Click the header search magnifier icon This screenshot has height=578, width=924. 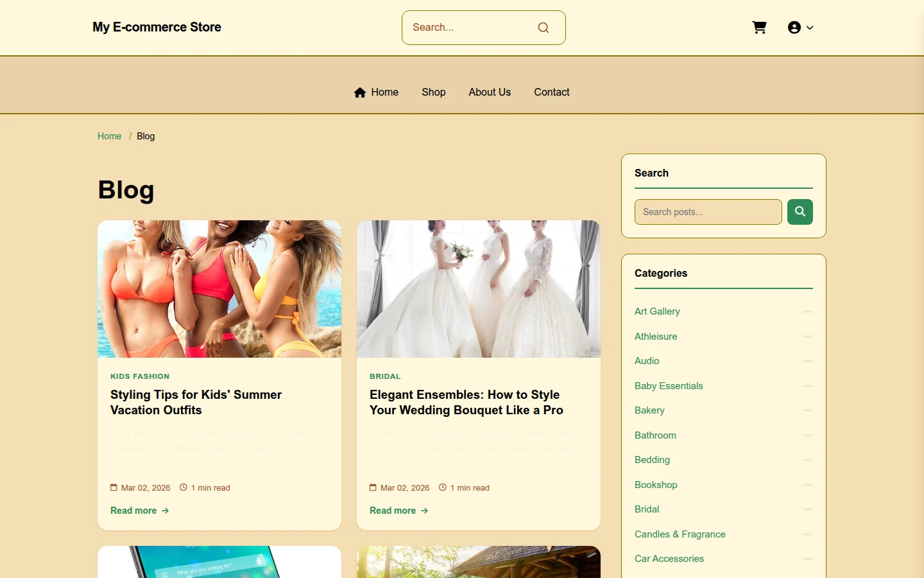[543, 28]
